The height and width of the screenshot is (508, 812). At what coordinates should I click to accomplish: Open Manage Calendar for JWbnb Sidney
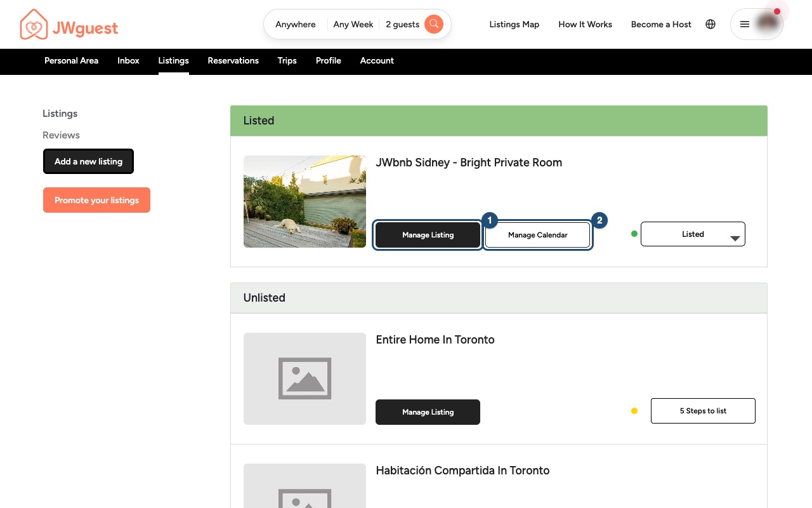tap(538, 235)
